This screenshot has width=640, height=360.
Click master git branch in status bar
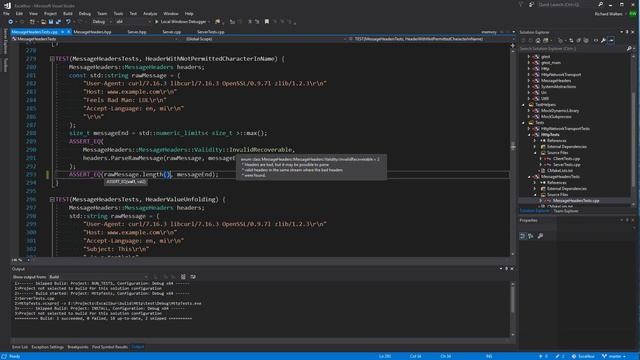614,356
